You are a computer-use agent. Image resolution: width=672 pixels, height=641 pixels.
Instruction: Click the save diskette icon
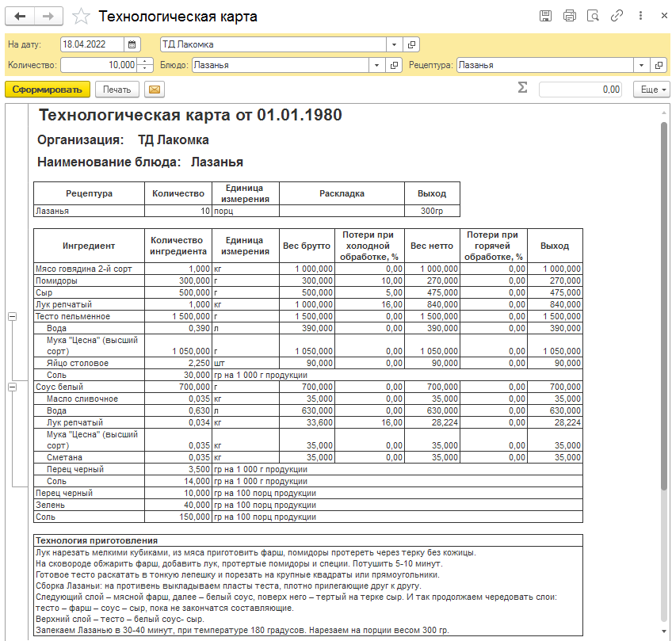point(545,16)
